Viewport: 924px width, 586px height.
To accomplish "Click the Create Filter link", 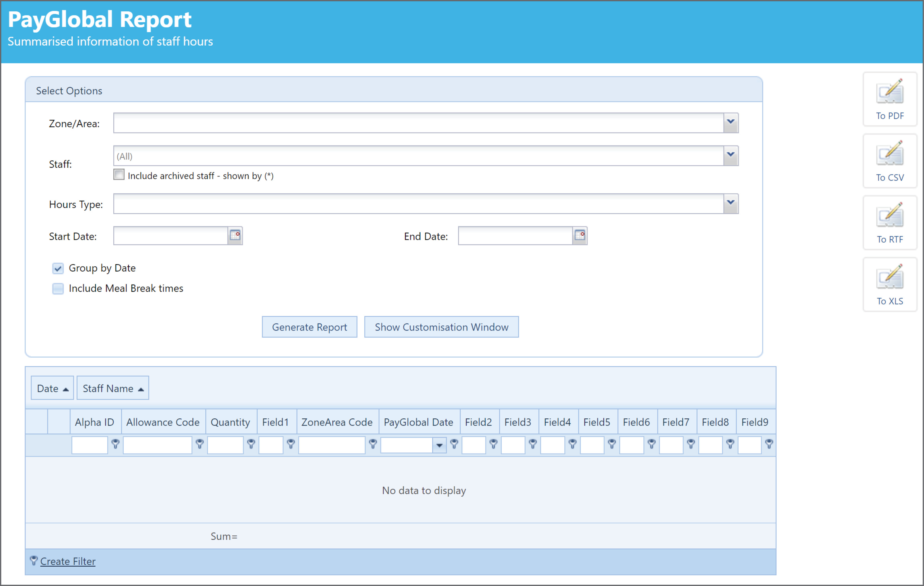I will pos(67,561).
